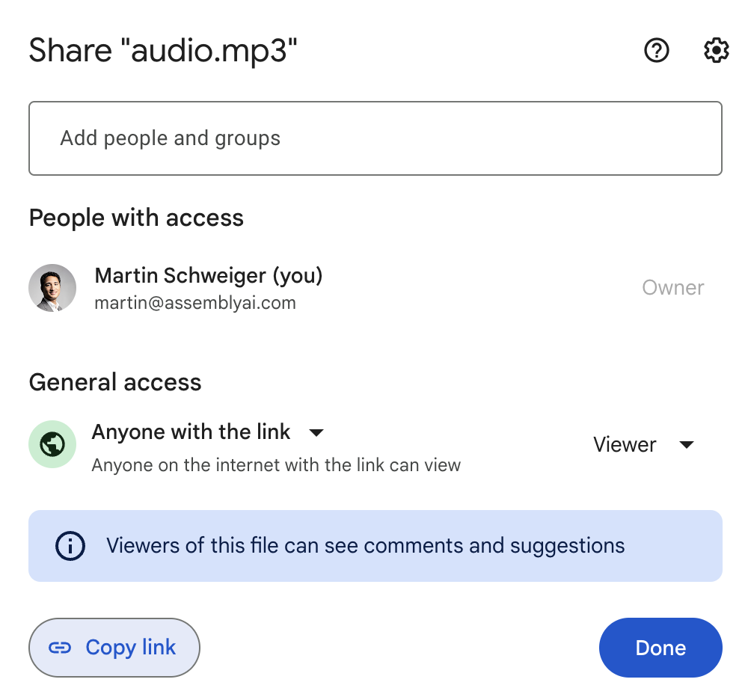Viewport: 751px width, 700px height.
Task: Select the People with access section header
Action: pyautogui.click(x=136, y=218)
